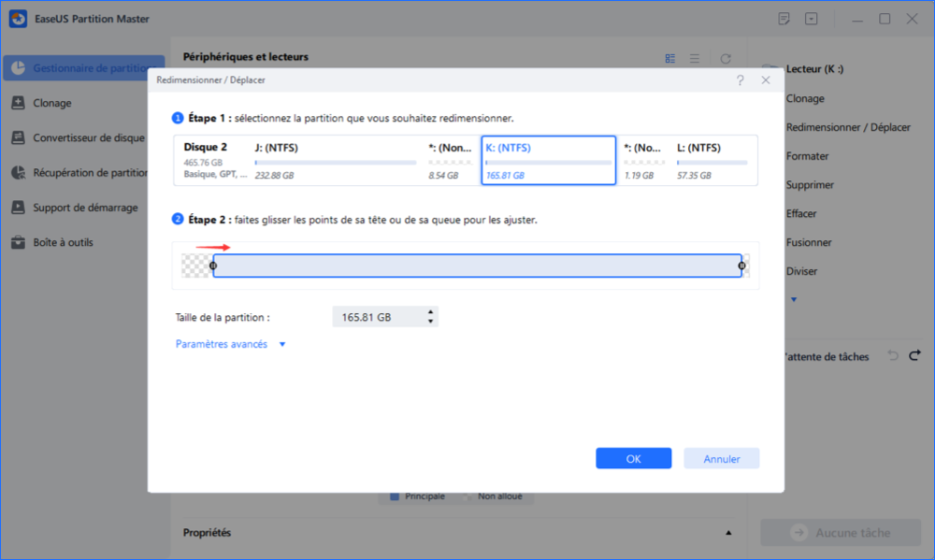Screen dimensions: 935x560
Task: Refresh the devices and drives list
Action: click(x=726, y=58)
